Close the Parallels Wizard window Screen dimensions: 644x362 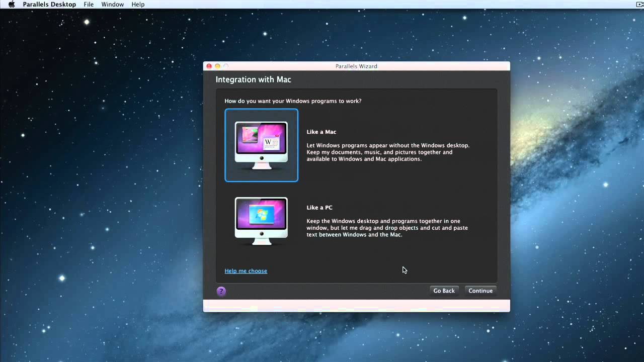coord(209,66)
